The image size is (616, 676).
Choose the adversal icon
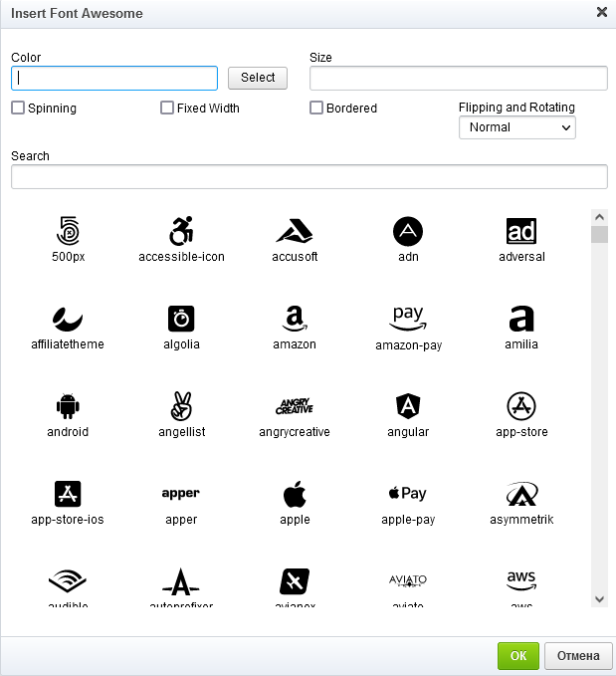(521, 232)
